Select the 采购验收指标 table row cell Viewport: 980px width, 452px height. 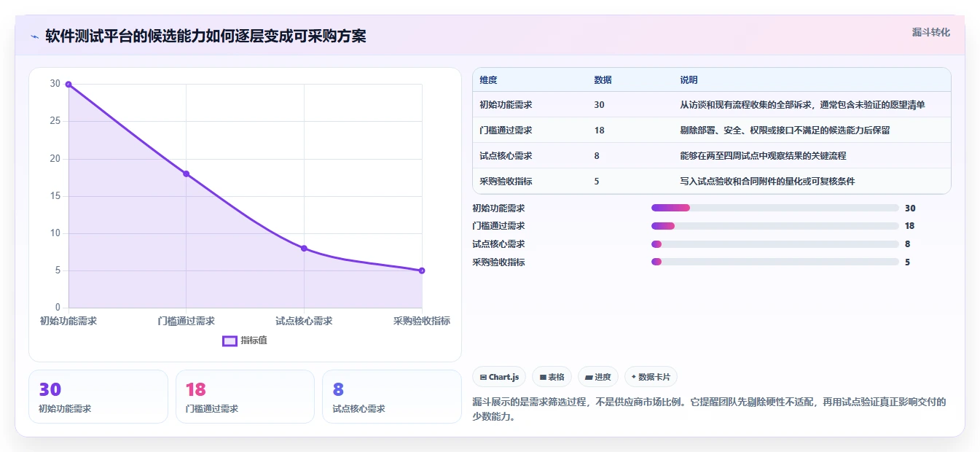506,182
